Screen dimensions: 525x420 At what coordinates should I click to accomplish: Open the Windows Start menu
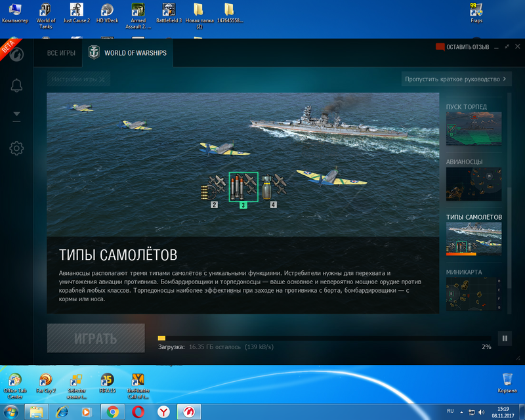pos(10,412)
